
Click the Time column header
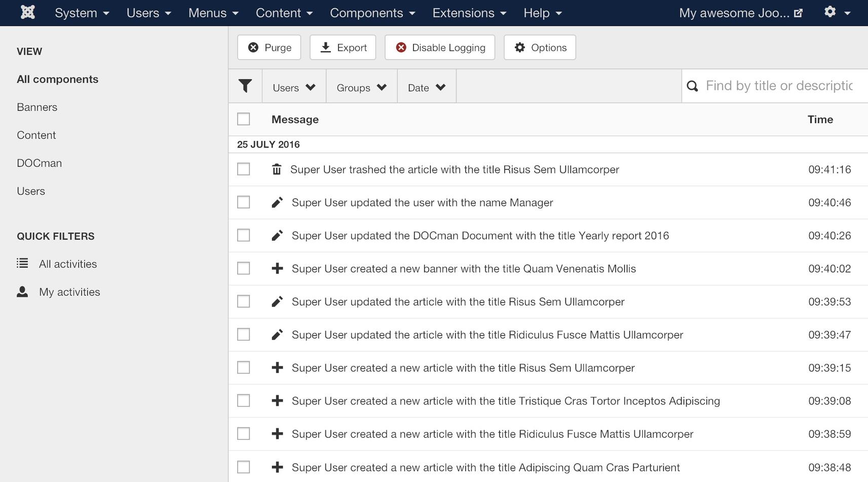pyautogui.click(x=820, y=119)
